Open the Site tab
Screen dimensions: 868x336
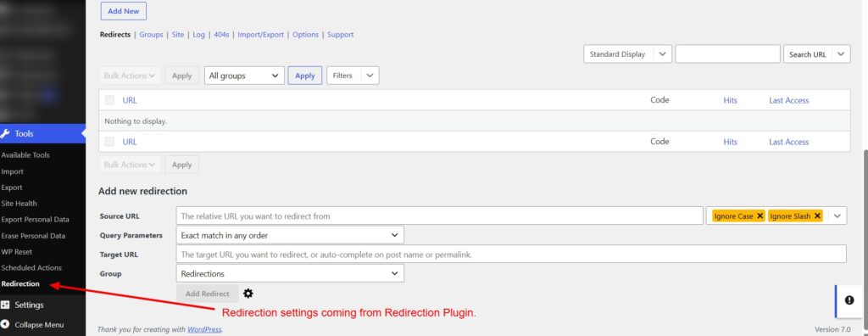(178, 35)
